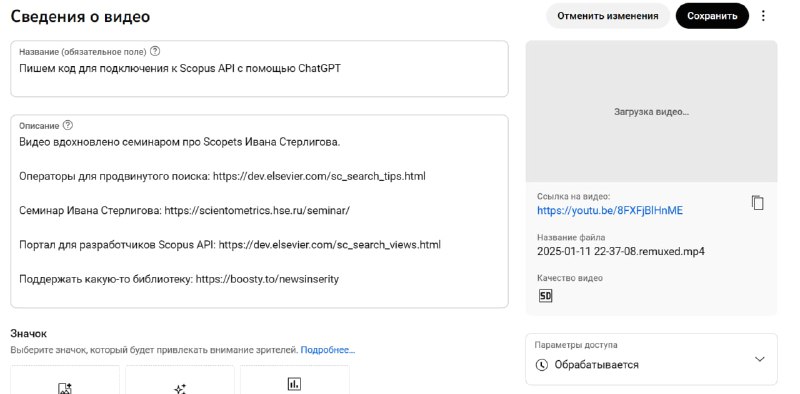The height and width of the screenshot is (394, 800).
Task: Copy the video link with the copy icon
Action: click(x=758, y=203)
